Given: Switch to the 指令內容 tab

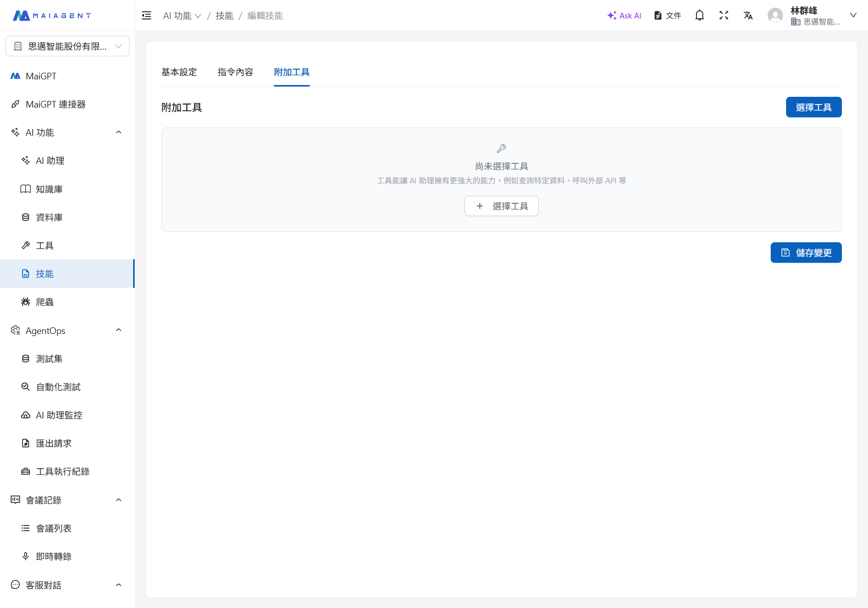Looking at the screenshot, I should [235, 72].
